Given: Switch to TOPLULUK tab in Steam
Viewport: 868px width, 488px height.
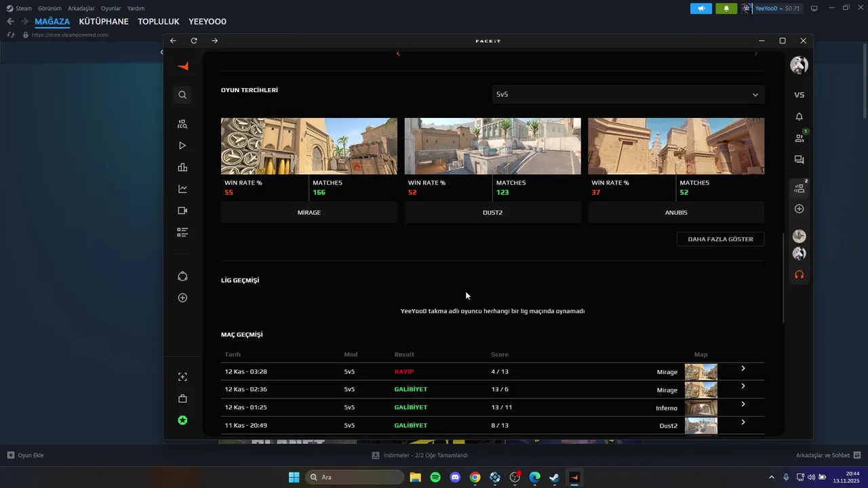Looking at the screenshot, I should coord(159,22).
